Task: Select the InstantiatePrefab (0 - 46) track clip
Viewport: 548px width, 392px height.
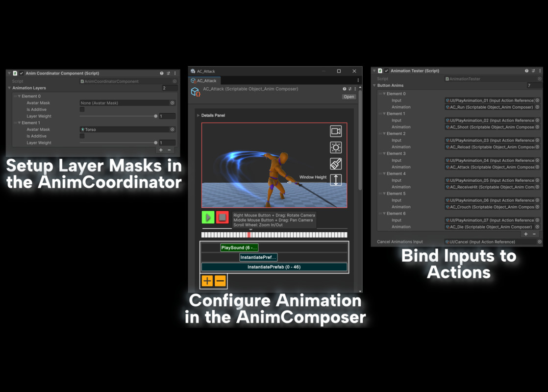Action: click(x=274, y=266)
